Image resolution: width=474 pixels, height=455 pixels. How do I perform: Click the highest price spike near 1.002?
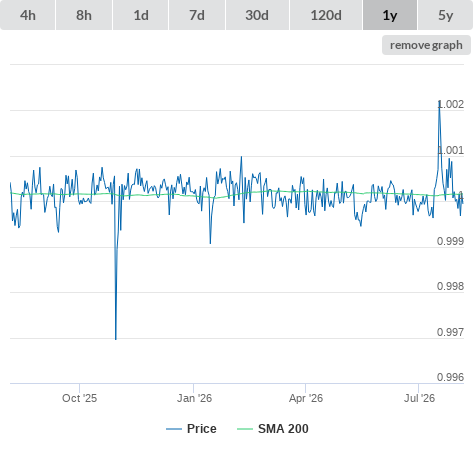(439, 101)
